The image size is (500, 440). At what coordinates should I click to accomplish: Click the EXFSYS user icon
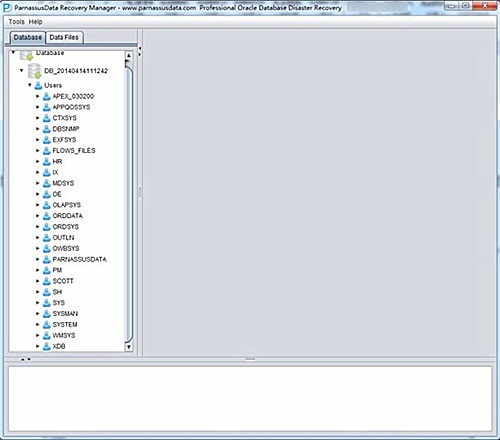pyautogui.click(x=47, y=140)
